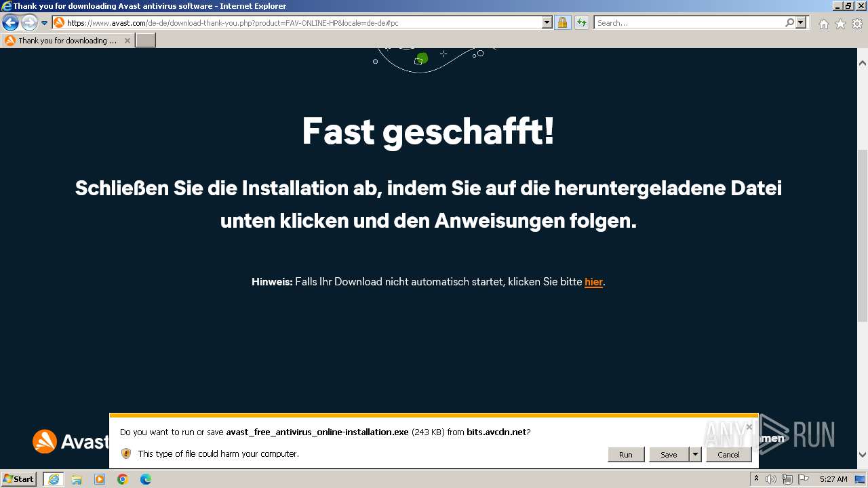Screen dimensions: 868x488
Task: Expand the Save options dropdown arrow
Action: point(695,455)
